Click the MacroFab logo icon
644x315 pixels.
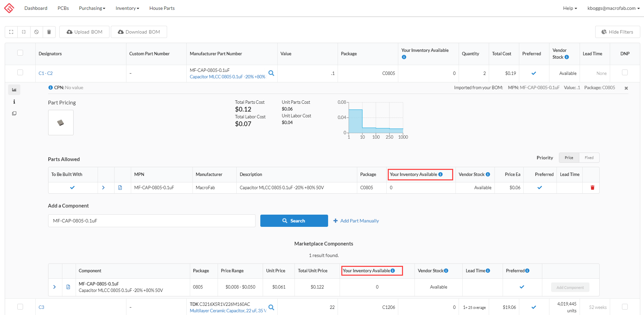(x=9, y=8)
